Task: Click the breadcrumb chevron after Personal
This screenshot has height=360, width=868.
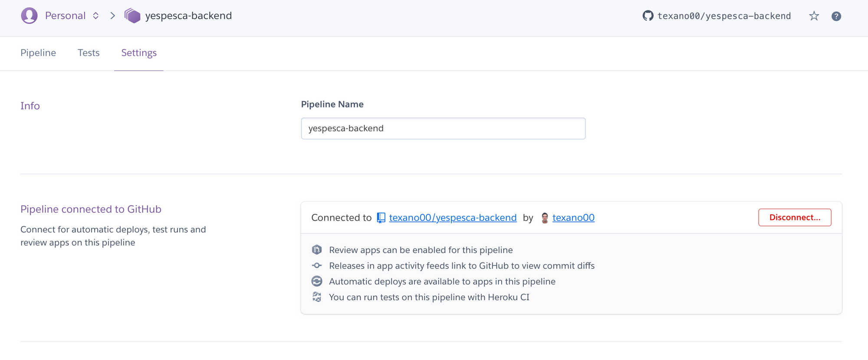Action: [x=113, y=16]
